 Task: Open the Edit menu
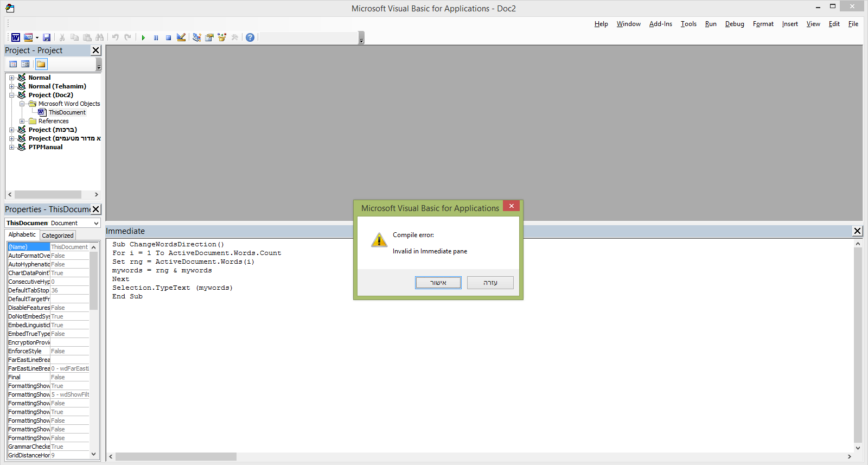tap(834, 24)
